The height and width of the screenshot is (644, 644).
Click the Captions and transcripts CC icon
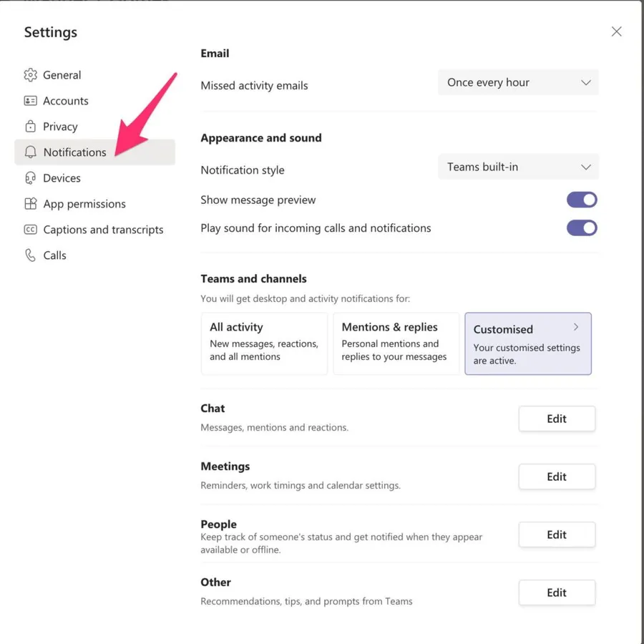point(30,230)
